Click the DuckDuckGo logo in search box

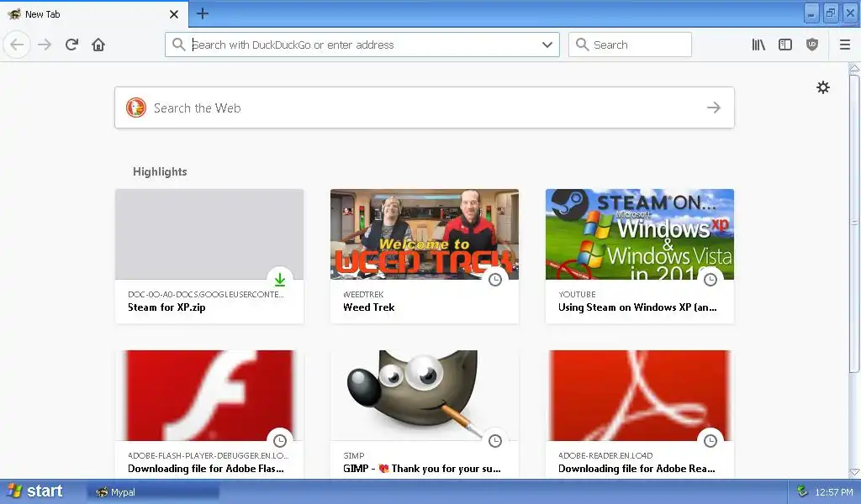tap(136, 108)
